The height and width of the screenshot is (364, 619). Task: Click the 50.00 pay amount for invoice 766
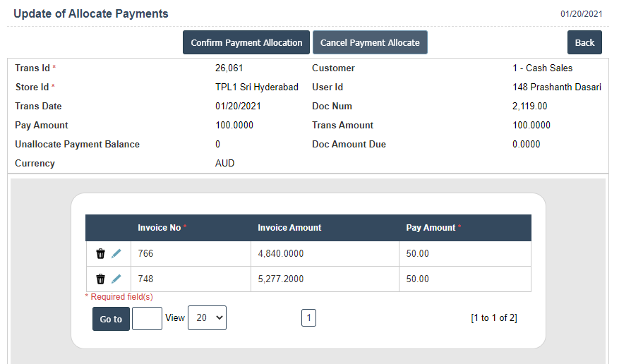tap(418, 254)
